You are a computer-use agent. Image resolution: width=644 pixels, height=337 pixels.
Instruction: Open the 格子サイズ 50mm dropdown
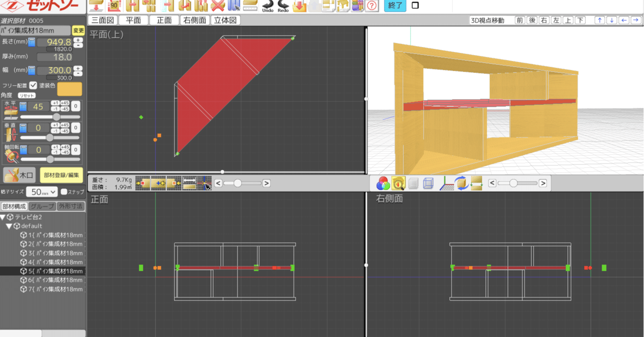(42, 192)
